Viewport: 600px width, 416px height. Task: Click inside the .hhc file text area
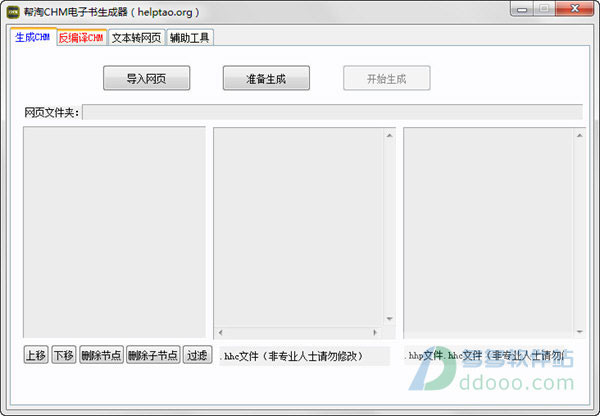tap(298, 227)
